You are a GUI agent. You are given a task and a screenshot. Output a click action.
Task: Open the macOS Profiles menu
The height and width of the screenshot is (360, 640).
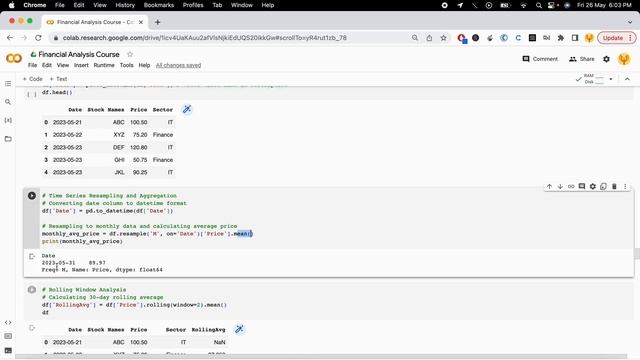click(x=193, y=5)
